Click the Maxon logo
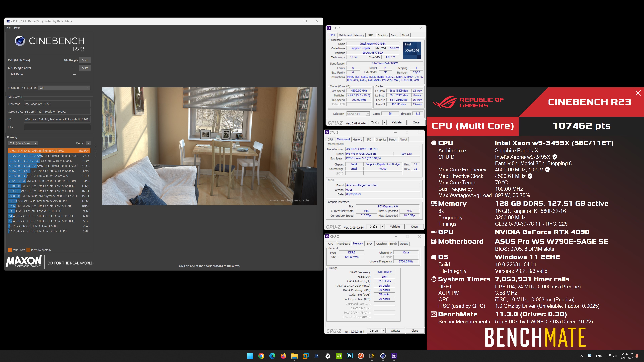This screenshot has height=362, width=644. 24,261
